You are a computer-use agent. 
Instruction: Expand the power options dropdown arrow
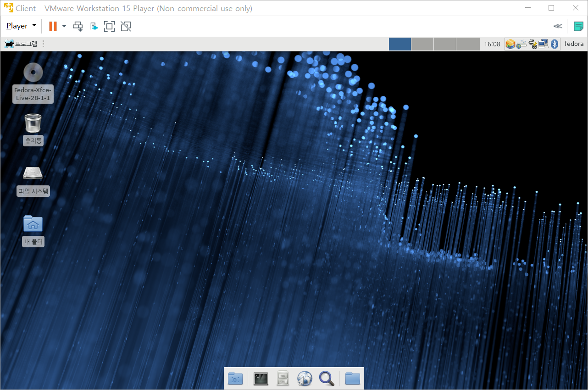[x=64, y=26]
